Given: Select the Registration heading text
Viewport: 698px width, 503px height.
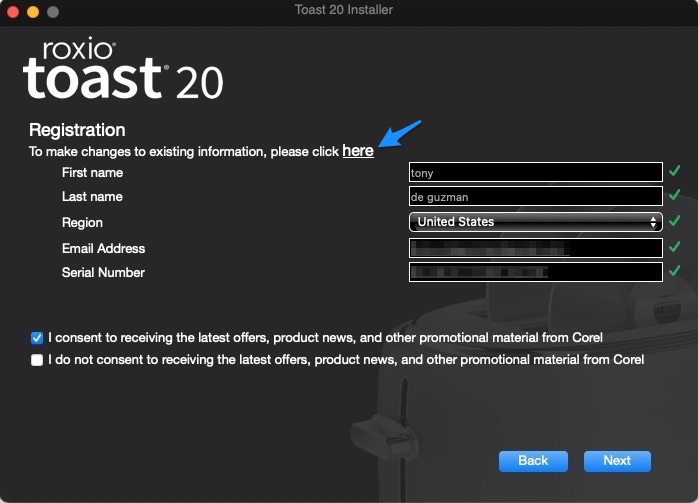Looking at the screenshot, I should pos(77,130).
